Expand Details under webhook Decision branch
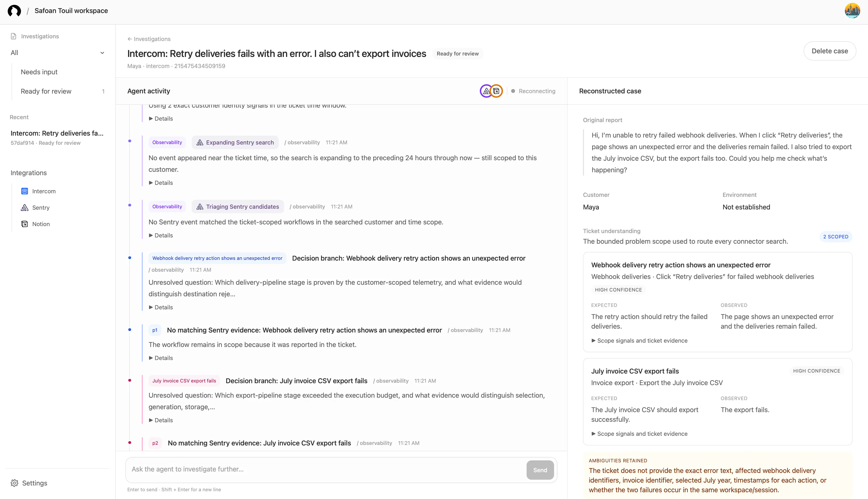Image resolution: width=868 pixels, height=499 pixels. coord(161,307)
